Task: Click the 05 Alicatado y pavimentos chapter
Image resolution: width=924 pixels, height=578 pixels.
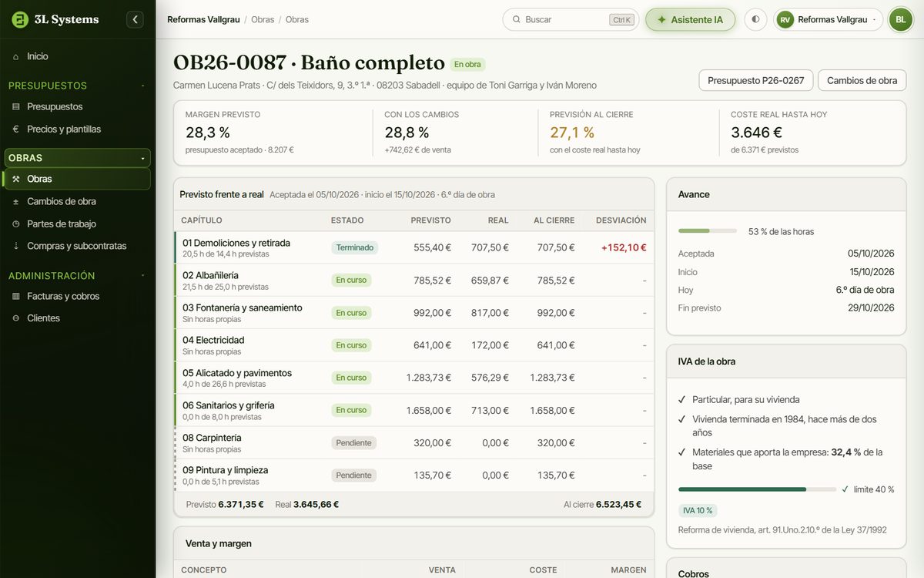Action: (237, 373)
